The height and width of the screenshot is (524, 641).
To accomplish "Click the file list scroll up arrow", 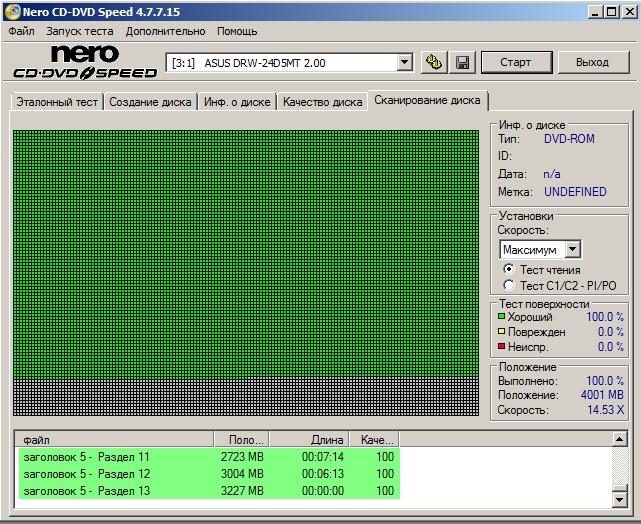I will pyautogui.click(x=620, y=439).
